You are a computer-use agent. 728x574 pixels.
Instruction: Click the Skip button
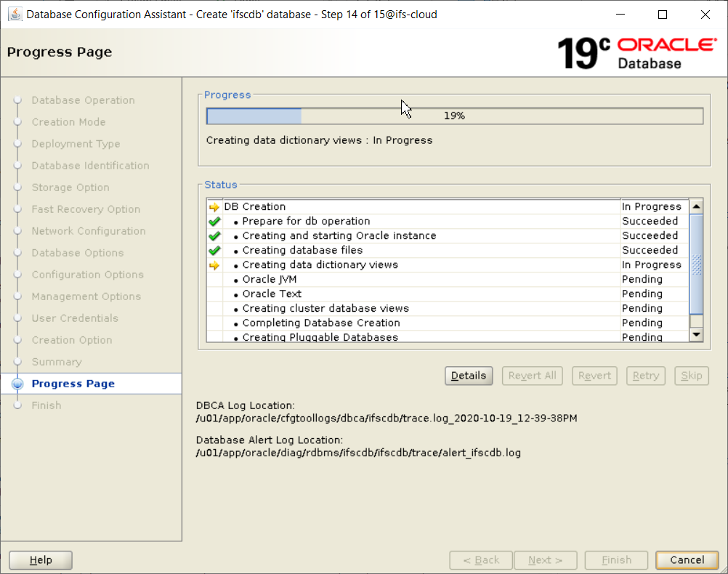point(692,376)
